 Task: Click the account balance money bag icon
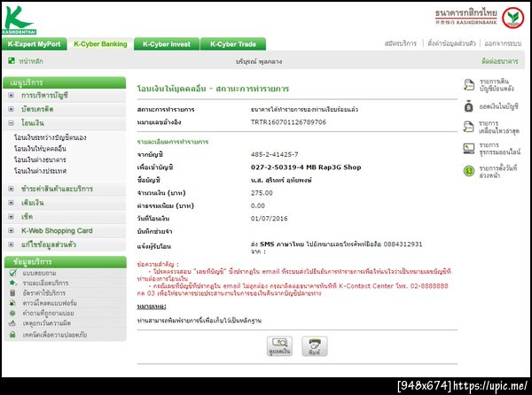pos(468,106)
